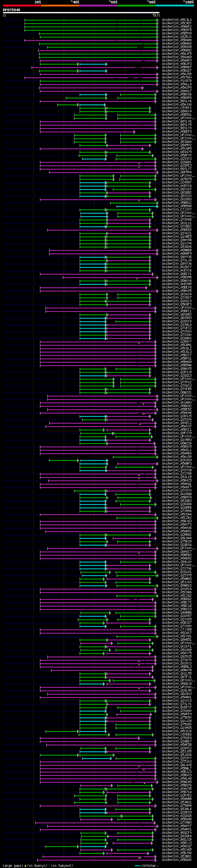Open hit UniRef100_Q7XP45
Image resolution: width=197 pixels, height=868 pixels.
pyautogui.click(x=177, y=220)
